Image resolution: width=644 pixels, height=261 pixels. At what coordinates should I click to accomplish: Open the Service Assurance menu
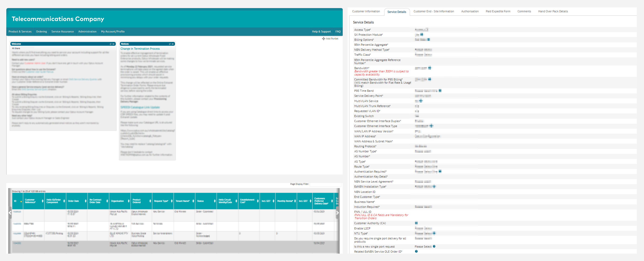(x=62, y=32)
